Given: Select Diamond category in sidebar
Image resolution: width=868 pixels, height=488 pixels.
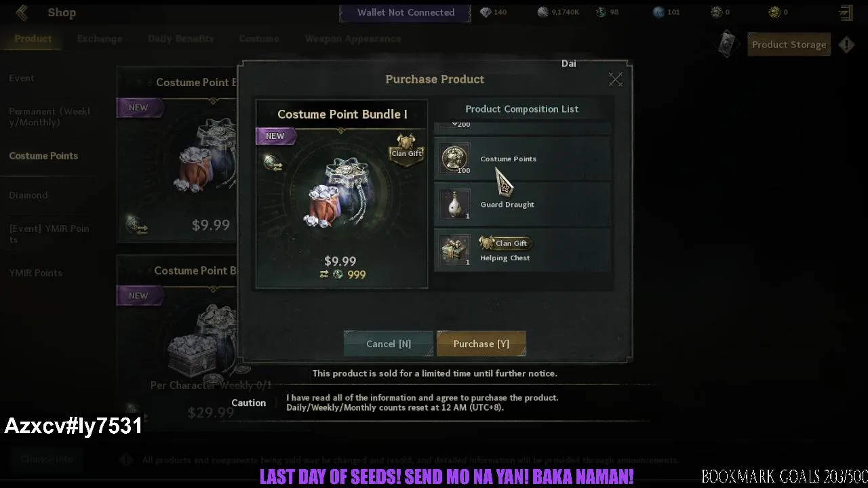Looking at the screenshot, I should 28,195.
